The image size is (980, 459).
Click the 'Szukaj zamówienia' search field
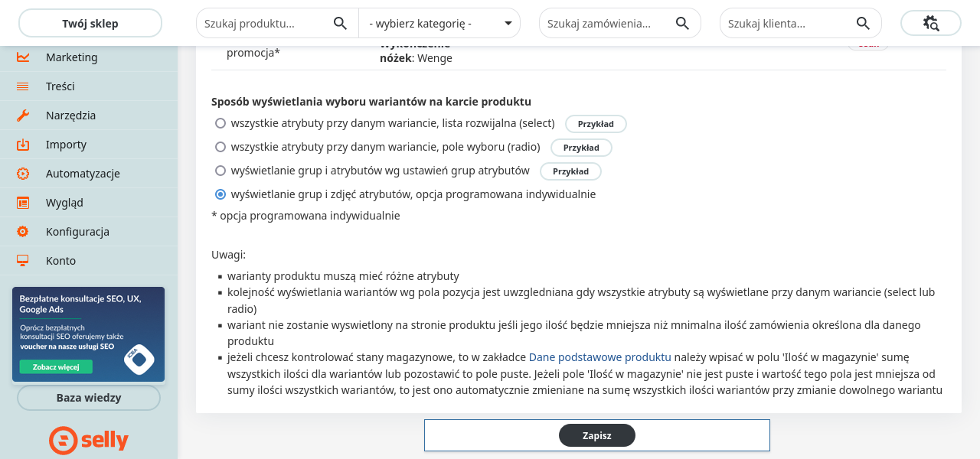point(599,24)
